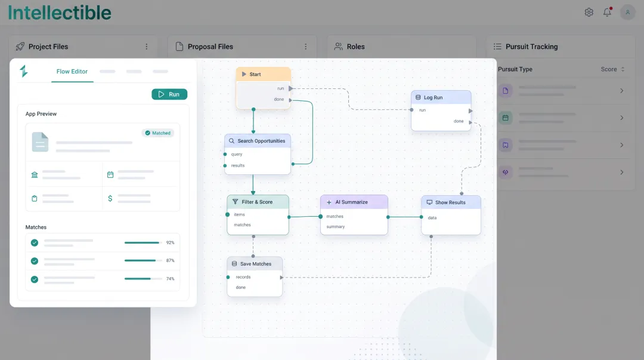This screenshot has width=644, height=360.
Task: Expand the pursuit row with code icon
Action: tap(621, 173)
